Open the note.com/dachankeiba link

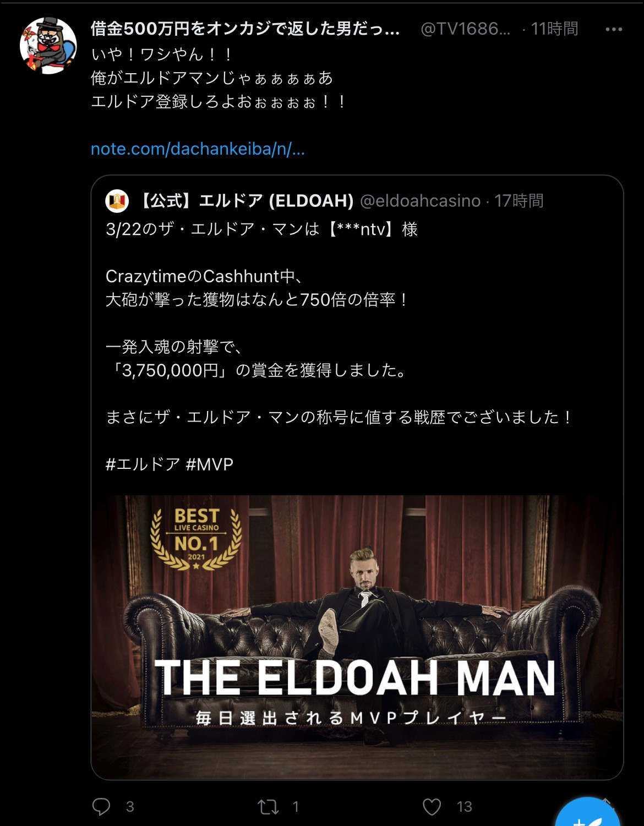coord(198,149)
